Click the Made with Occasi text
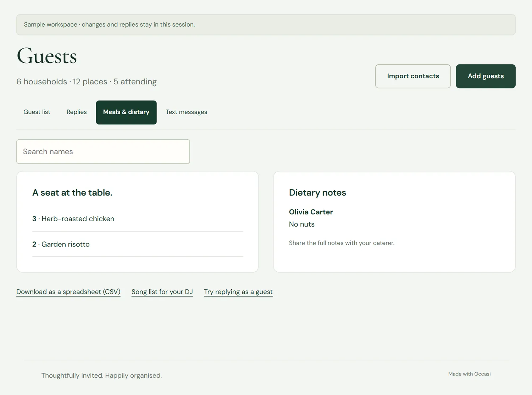This screenshot has width=532, height=395. click(x=469, y=374)
